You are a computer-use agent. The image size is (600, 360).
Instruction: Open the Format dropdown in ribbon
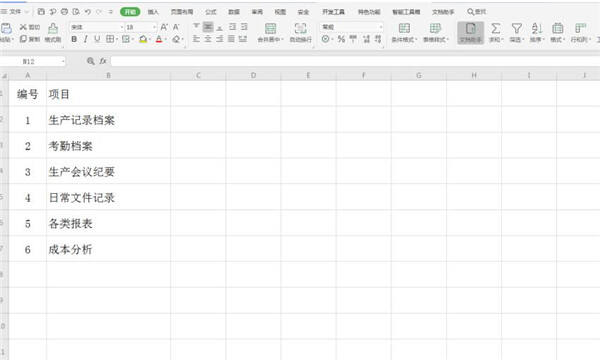[558, 32]
